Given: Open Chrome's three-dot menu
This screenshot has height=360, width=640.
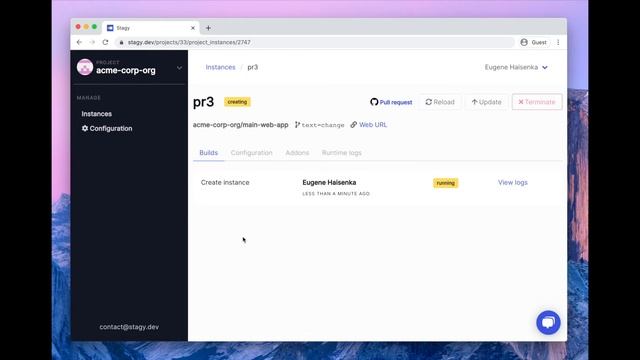Looking at the screenshot, I should (558, 42).
